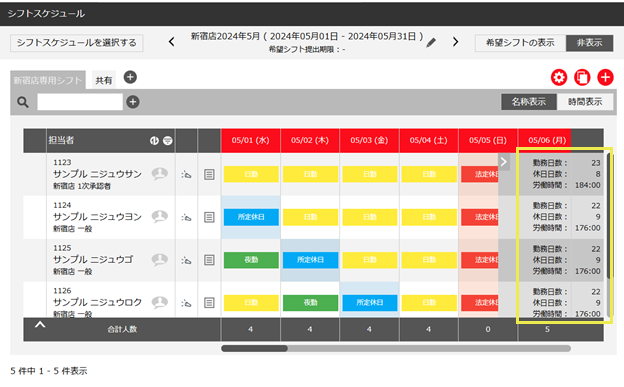Select the 05/03 (金) column header
This screenshot has width=624, height=387.
coord(369,141)
